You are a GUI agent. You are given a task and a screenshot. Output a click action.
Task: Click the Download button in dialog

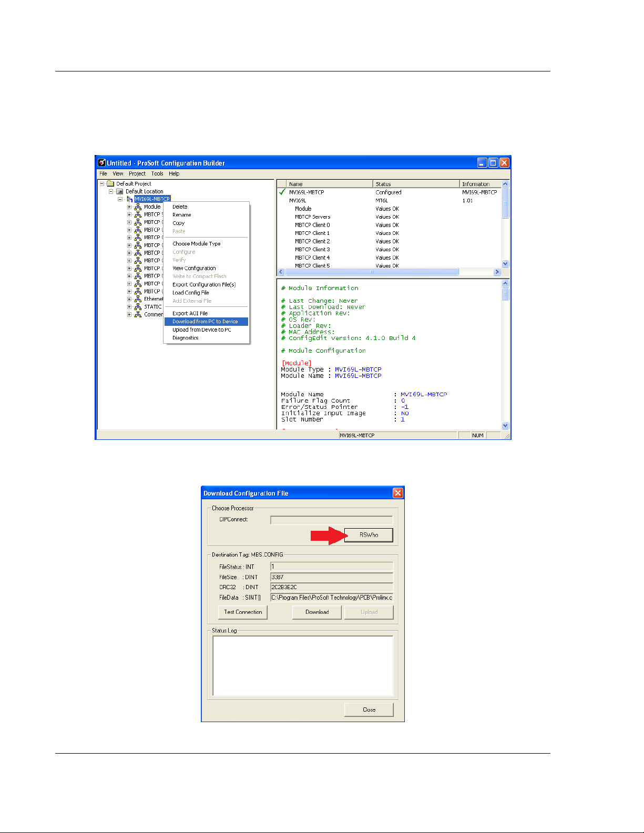tap(317, 612)
